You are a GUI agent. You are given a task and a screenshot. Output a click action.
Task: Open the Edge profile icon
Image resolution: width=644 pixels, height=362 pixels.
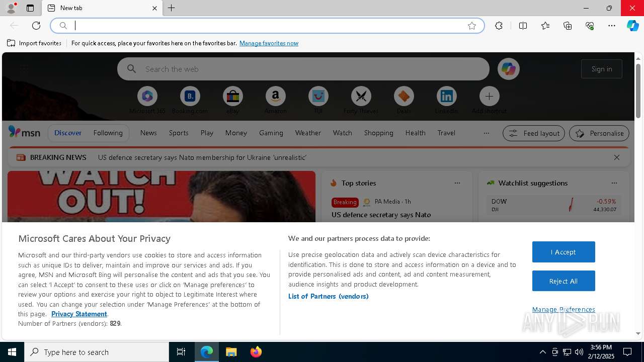(11, 8)
